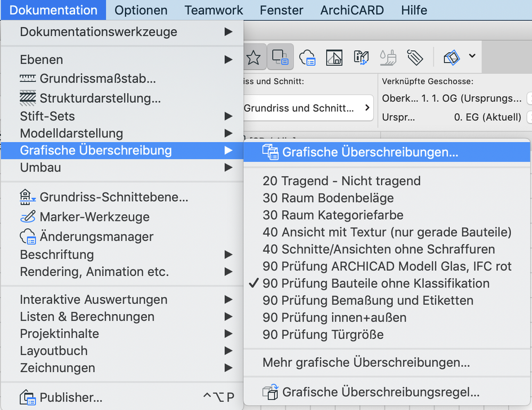Open the Optionen menu in menu bar
Viewport: 532px width, 410px height.
[x=141, y=10]
